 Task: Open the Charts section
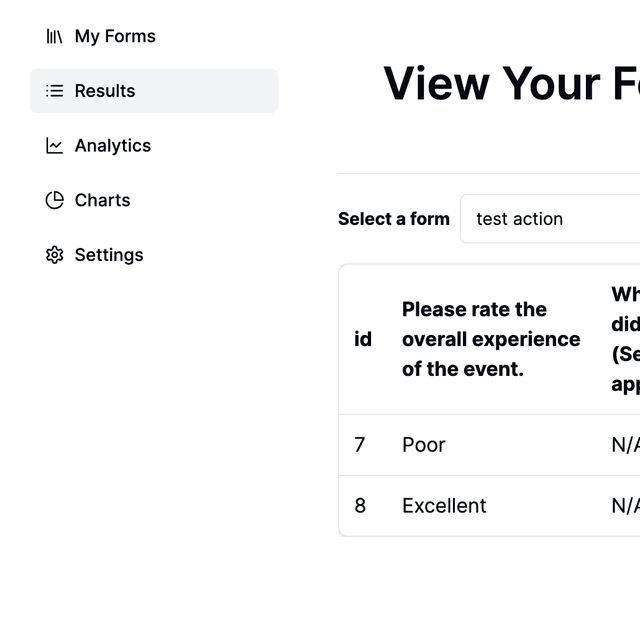tap(154, 200)
